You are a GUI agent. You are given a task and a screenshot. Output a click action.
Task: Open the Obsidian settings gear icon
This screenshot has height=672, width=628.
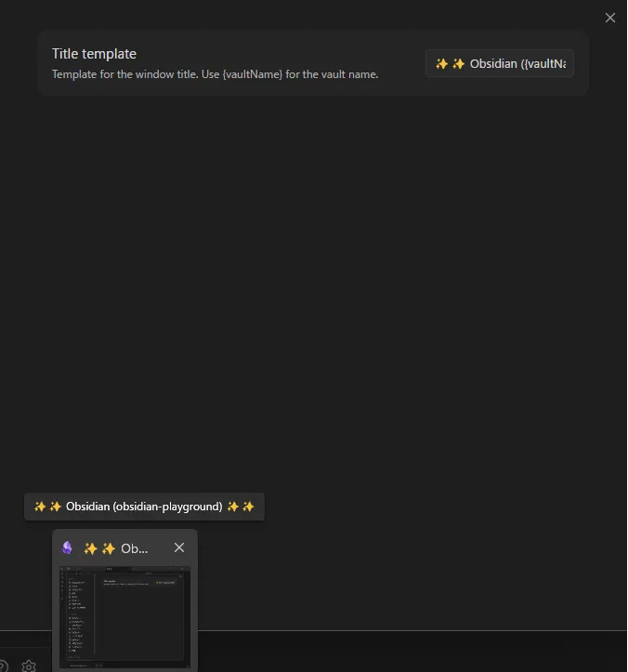click(29, 666)
